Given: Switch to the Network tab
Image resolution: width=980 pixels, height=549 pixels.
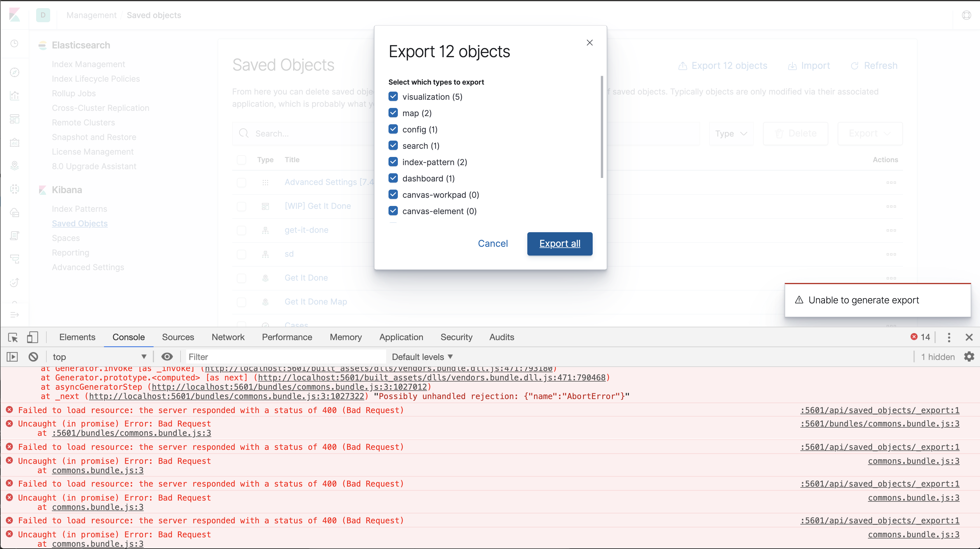Looking at the screenshot, I should 228,338.
